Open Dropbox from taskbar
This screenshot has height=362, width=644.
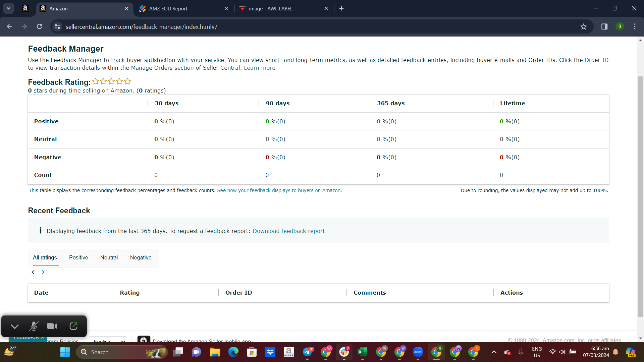pos(270,352)
